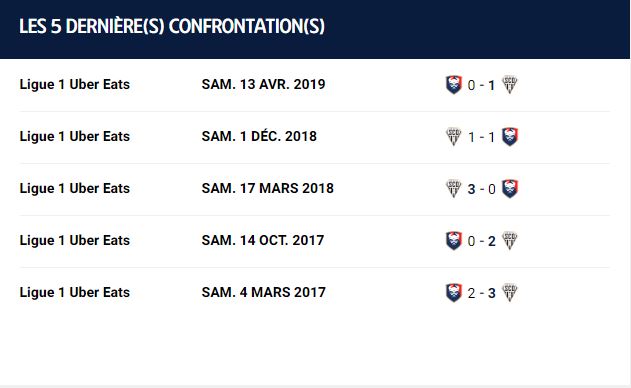Click Ligue 1 Uber Eats in first row
The height and width of the screenshot is (388, 631).
[75, 85]
